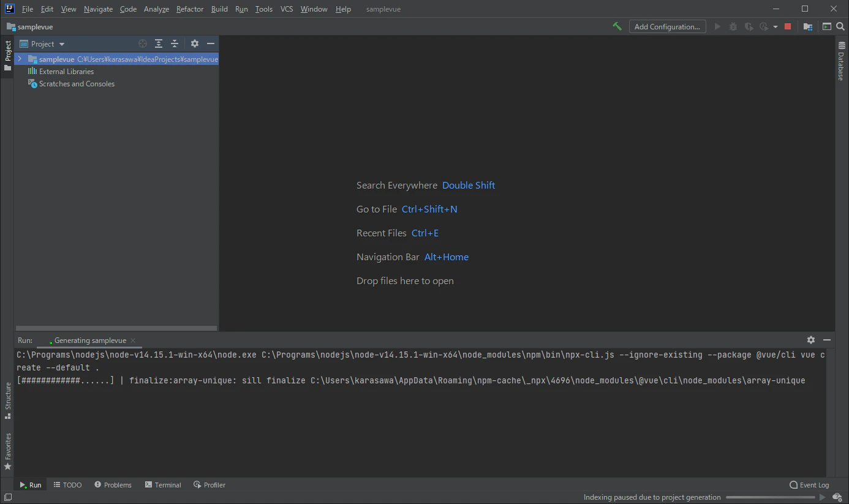Open the VCS menu

tap(287, 9)
